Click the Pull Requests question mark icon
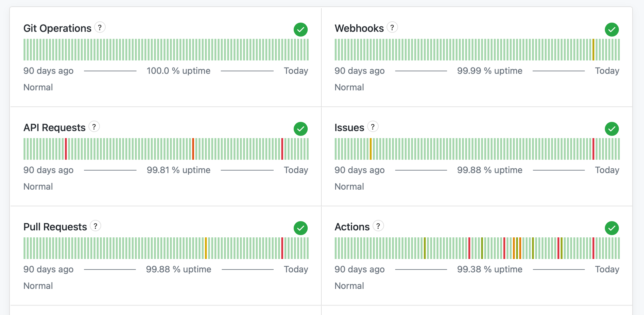Screen dimensions: 644x315 click(x=95, y=226)
